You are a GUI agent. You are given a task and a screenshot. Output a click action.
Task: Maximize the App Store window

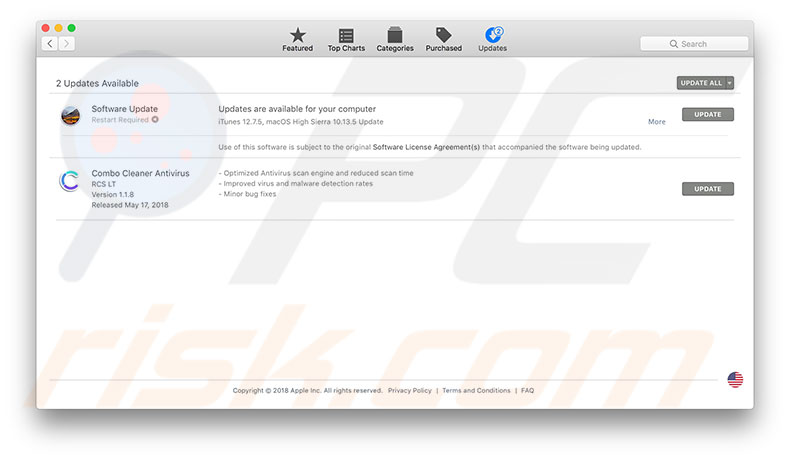[72, 28]
